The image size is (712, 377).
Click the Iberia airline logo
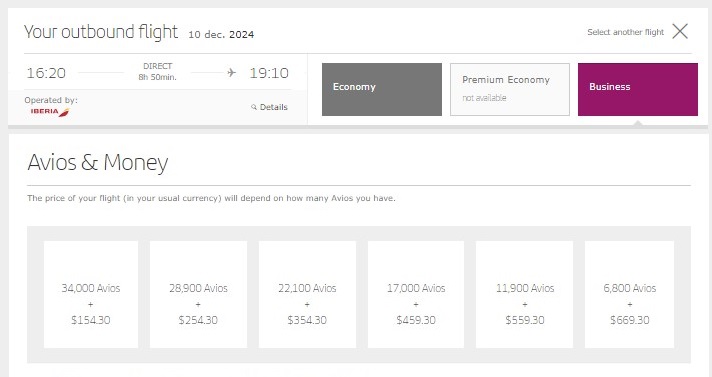pos(50,112)
